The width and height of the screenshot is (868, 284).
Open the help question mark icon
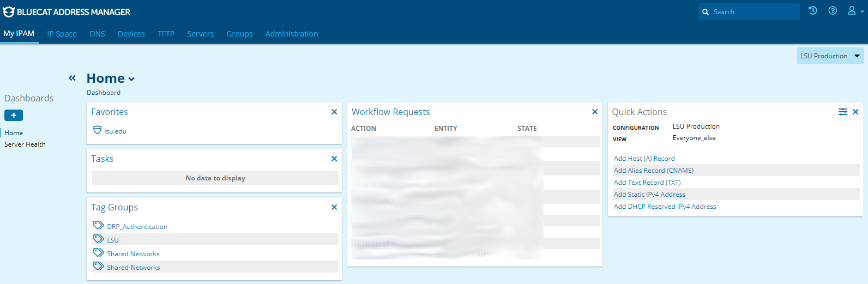coord(833,10)
